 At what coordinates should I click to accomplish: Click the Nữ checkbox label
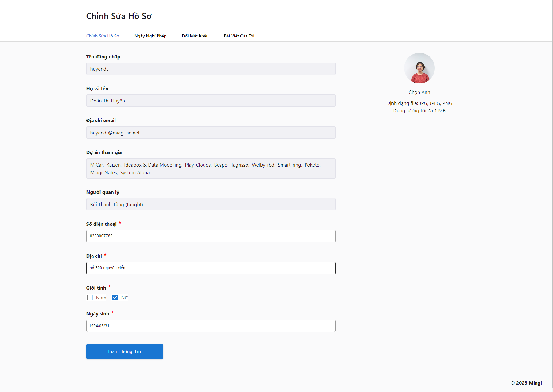(124, 298)
